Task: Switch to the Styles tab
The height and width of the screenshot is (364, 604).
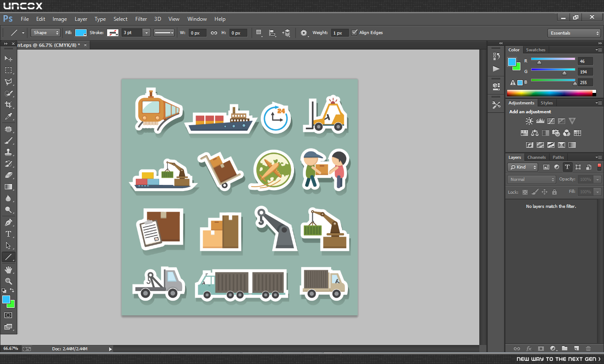Action: (547, 103)
